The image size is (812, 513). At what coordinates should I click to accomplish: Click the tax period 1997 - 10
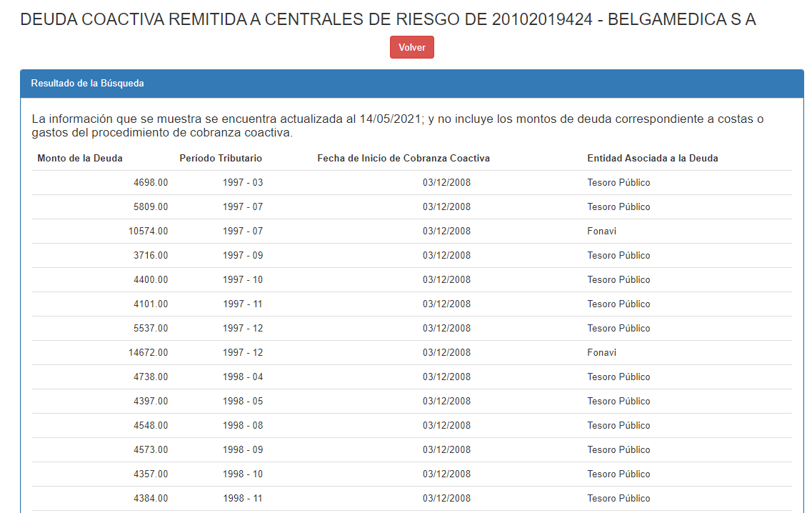click(243, 280)
